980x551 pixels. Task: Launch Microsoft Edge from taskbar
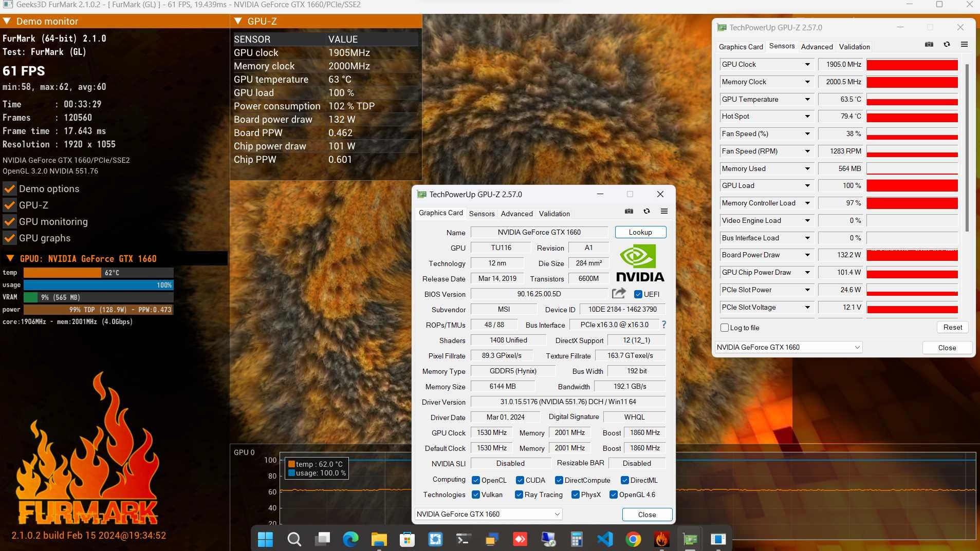click(350, 539)
